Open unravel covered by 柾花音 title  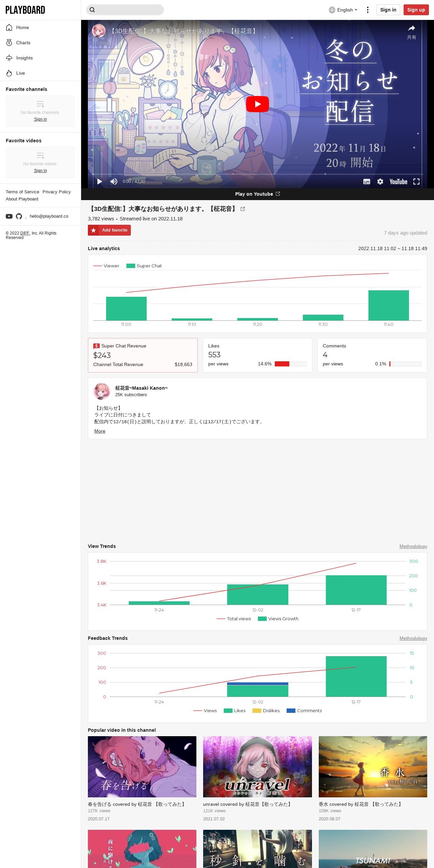[248, 804]
